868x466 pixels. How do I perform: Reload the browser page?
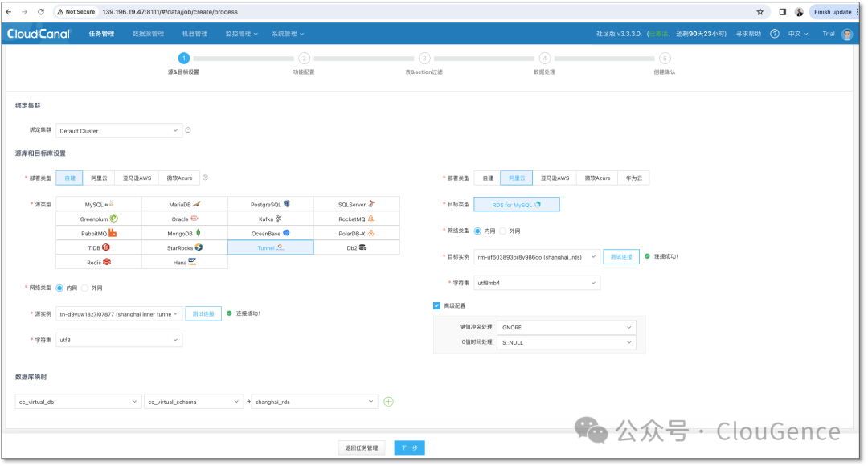click(41, 11)
